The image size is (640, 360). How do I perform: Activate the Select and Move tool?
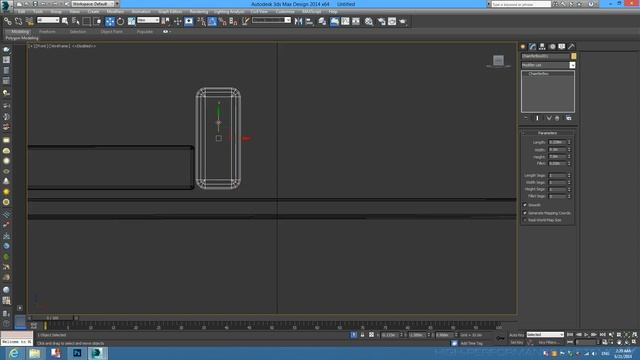pos(110,21)
